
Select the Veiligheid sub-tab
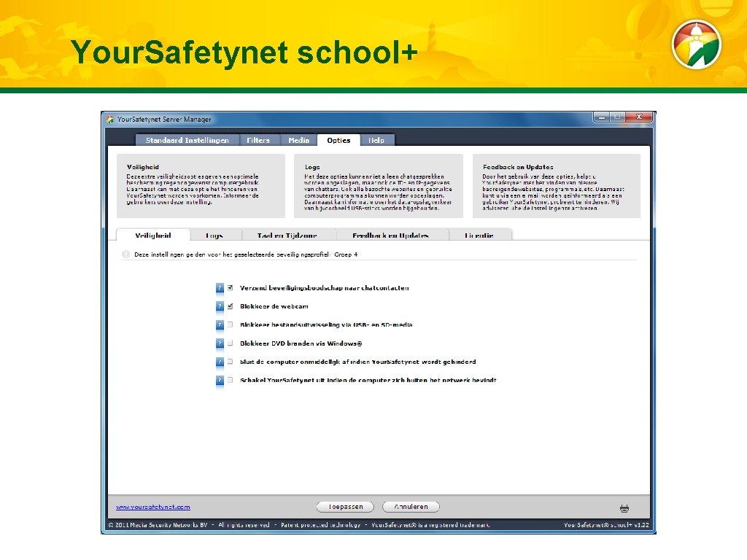153,236
